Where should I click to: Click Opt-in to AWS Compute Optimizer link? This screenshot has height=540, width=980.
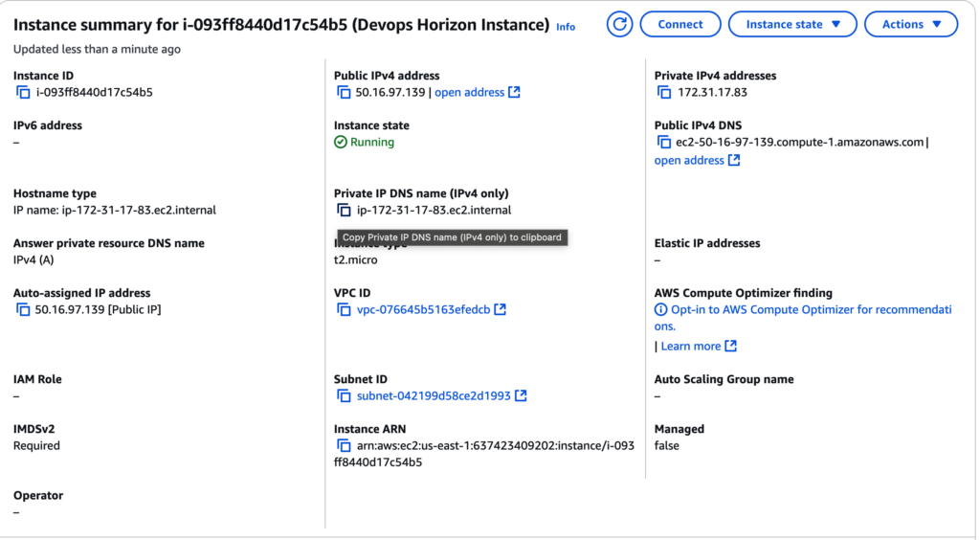pos(803,318)
